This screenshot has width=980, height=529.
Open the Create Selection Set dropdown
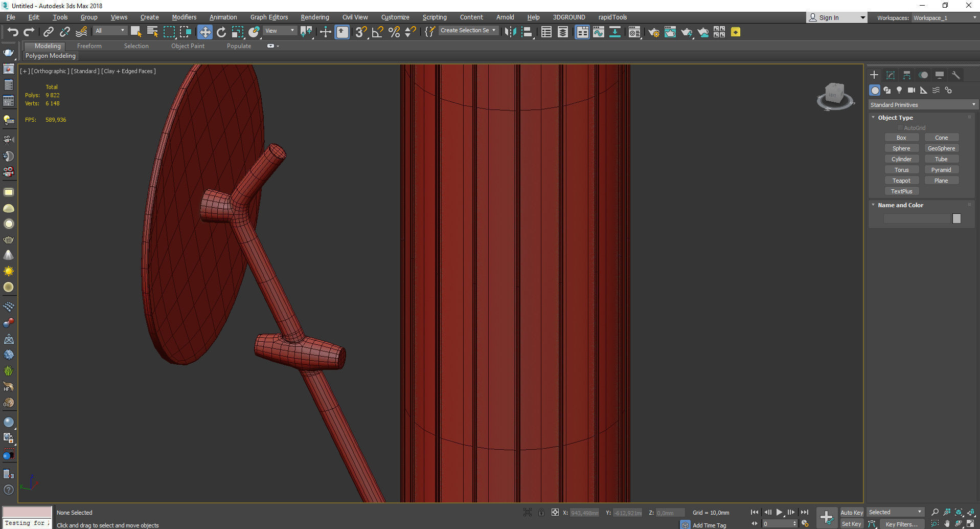pyautogui.click(x=468, y=31)
